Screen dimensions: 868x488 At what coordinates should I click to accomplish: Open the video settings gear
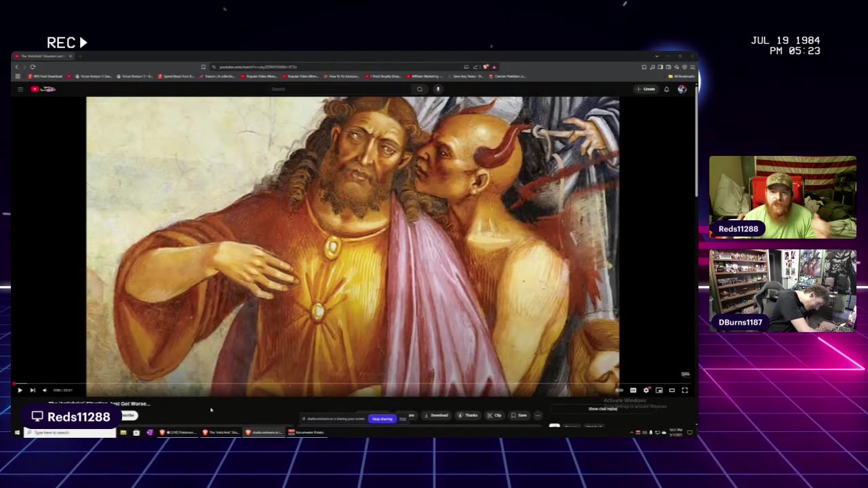coord(646,390)
